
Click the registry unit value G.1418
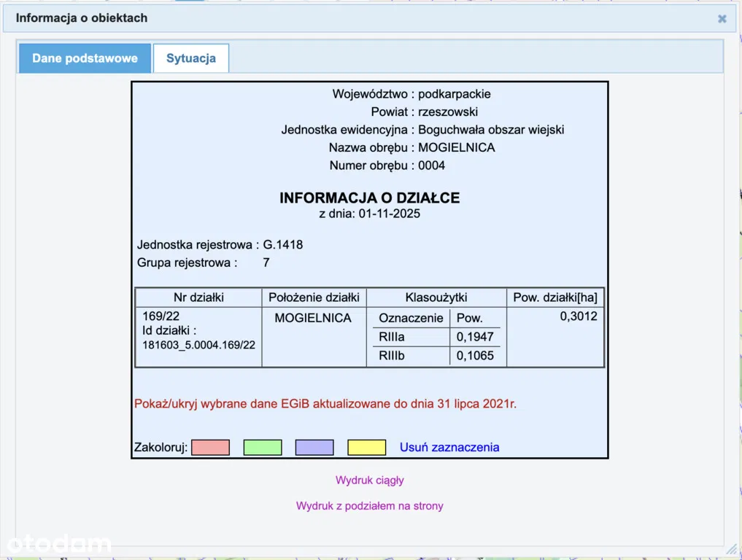coord(283,245)
